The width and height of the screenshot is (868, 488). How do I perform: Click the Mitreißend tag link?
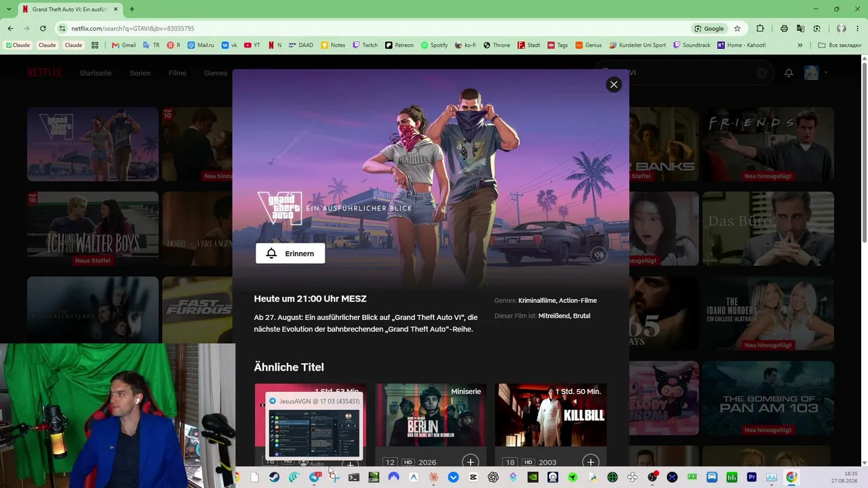[x=554, y=316]
